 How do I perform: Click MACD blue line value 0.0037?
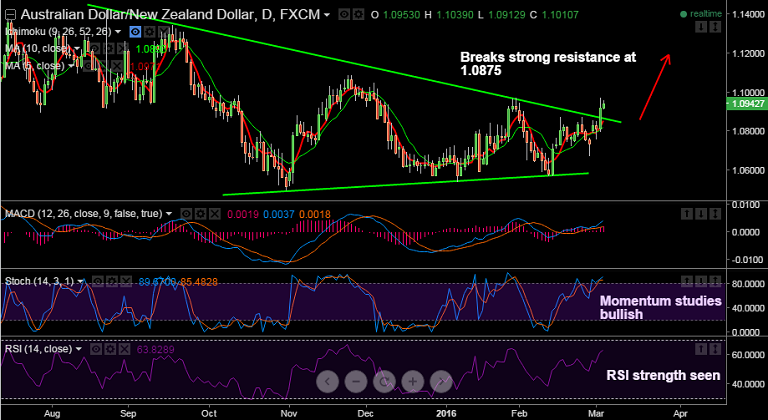pos(279,215)
